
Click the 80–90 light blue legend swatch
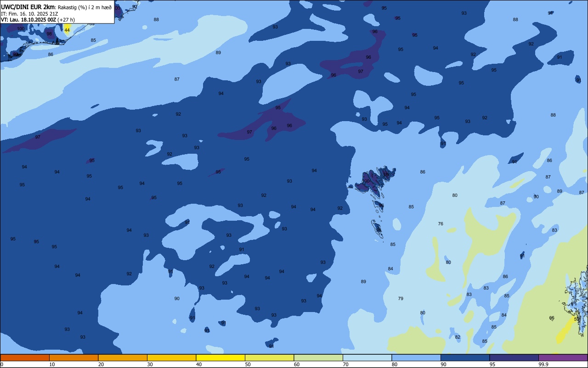click(x=416, y=357)
